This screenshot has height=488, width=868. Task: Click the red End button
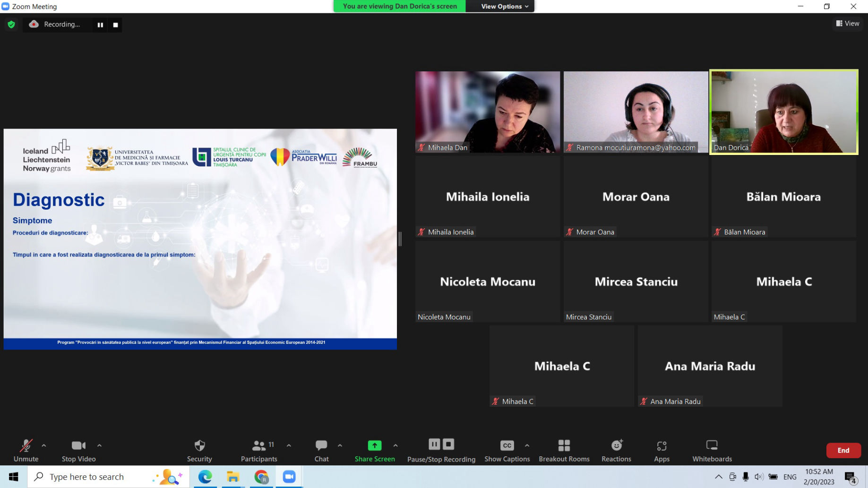pyautogui.click(x=843, y=450)
